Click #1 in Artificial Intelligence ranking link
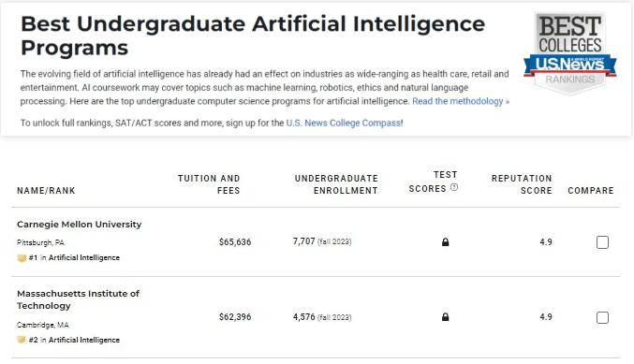The width and height of the screenshot is (634, 364). [x=74, y=257]
